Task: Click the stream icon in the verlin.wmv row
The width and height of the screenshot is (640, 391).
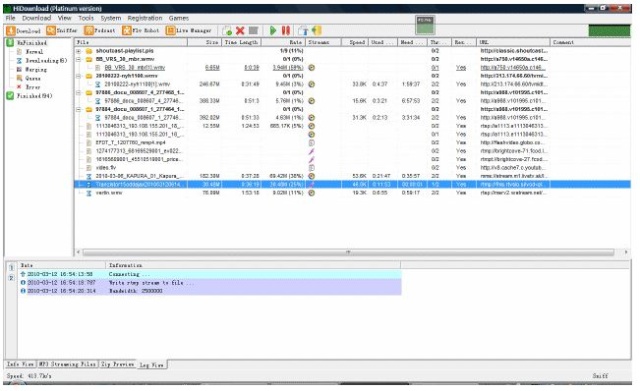Action: 311,193
